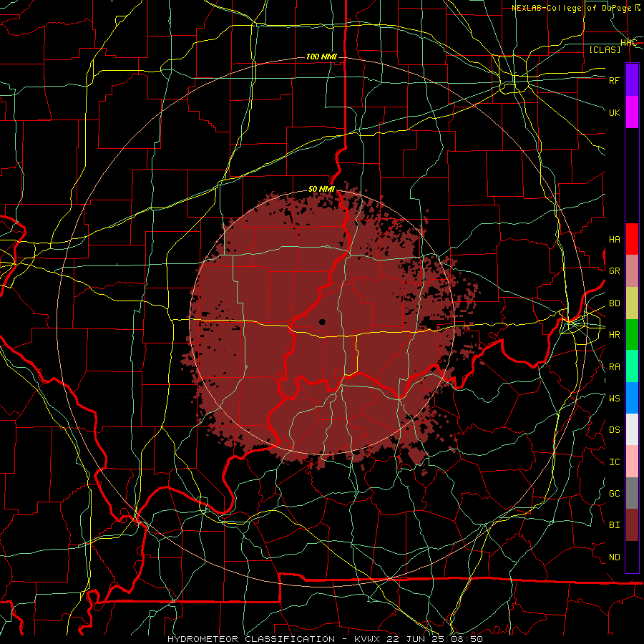Click the ND black legend swatch
The height and width of the screenshot is (644, 644).
click(x=632, y=557)
